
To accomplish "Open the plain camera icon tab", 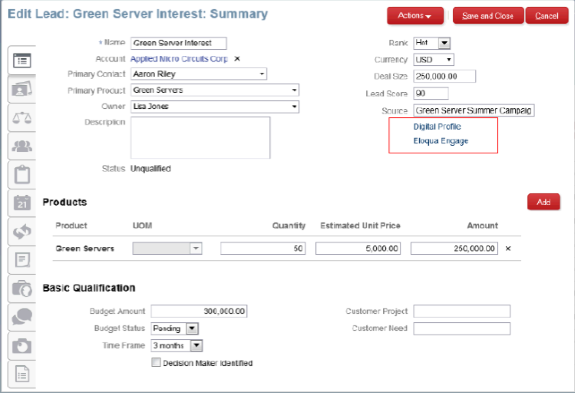I will point(22,345).
